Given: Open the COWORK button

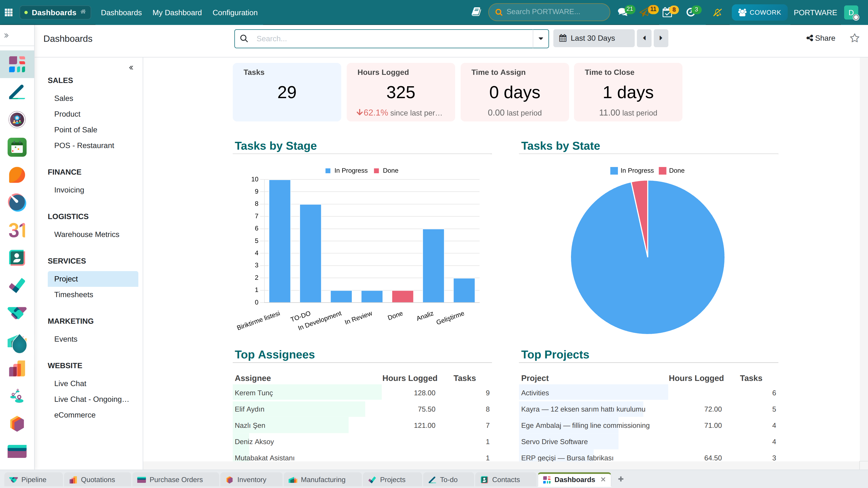Looking at the screenshot, I should point(759,12).
